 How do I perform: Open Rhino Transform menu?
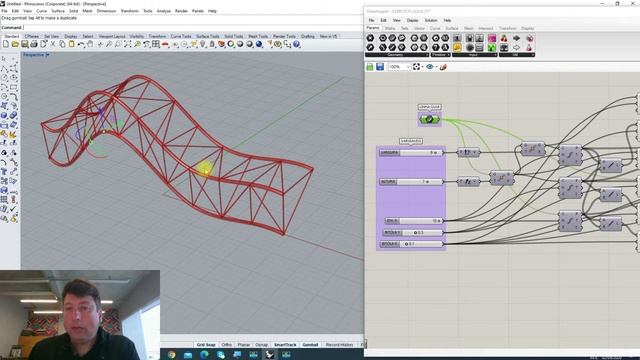(x=129, y=11)
